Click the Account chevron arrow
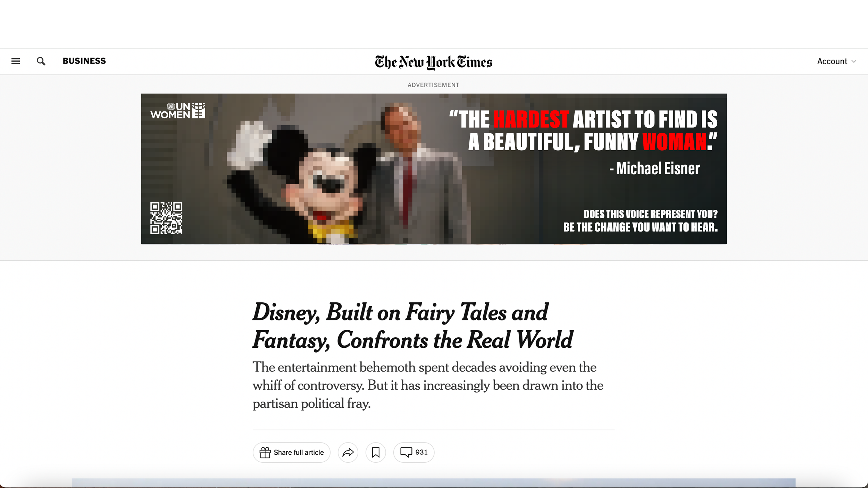 pos(854,62)
